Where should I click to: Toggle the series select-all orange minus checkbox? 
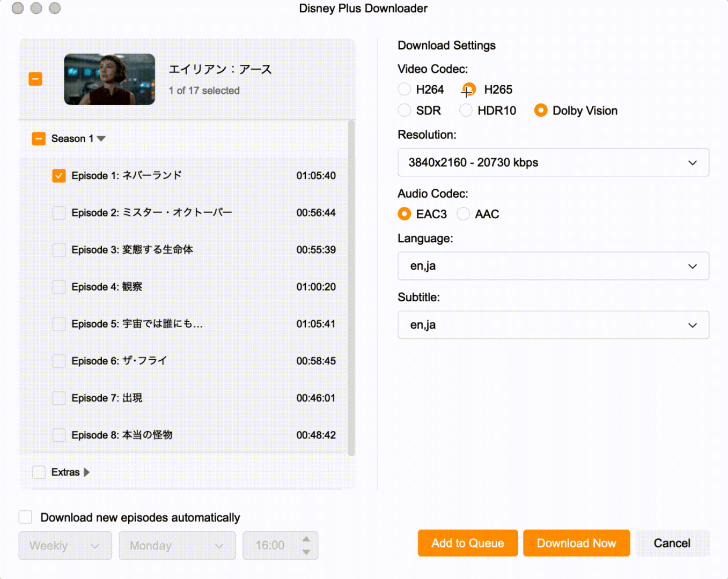click(x=35, y=79)
